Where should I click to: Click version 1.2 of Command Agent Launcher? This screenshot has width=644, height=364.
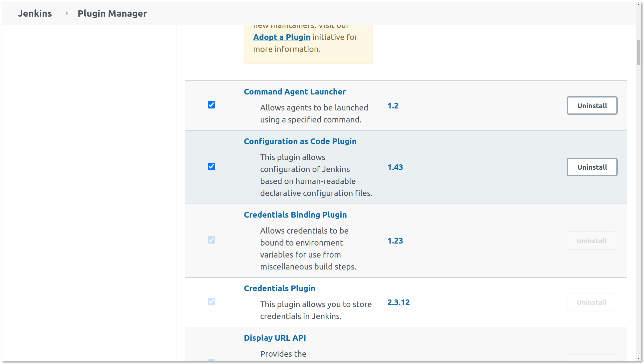[393, 106]
